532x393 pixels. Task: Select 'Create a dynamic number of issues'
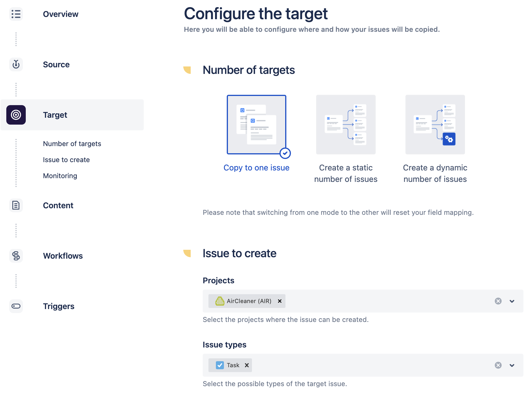coord(435,124)
